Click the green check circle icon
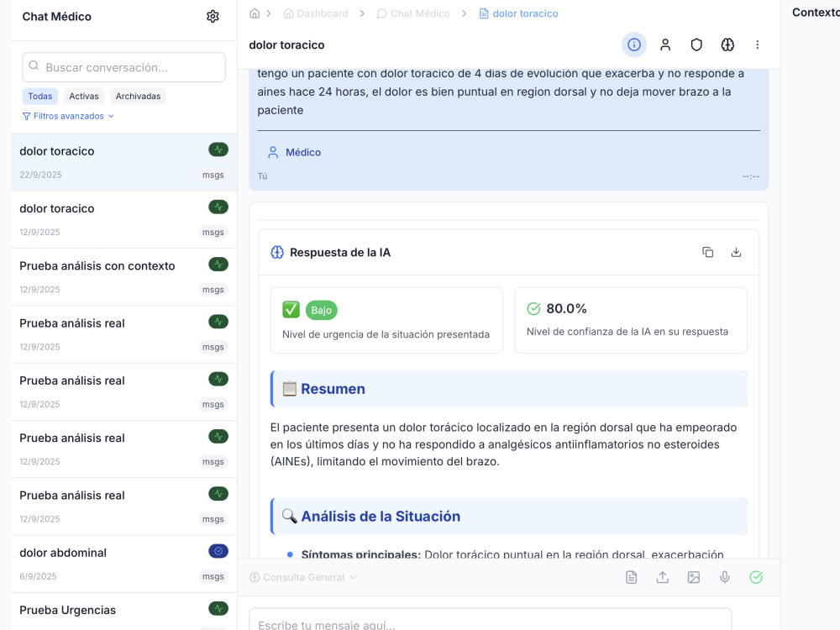 coord(756,577)
